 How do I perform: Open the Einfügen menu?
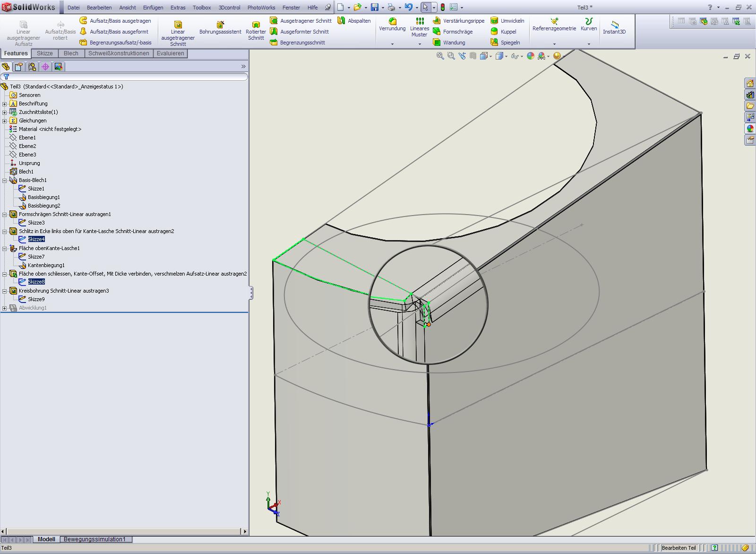pos(153,8)
